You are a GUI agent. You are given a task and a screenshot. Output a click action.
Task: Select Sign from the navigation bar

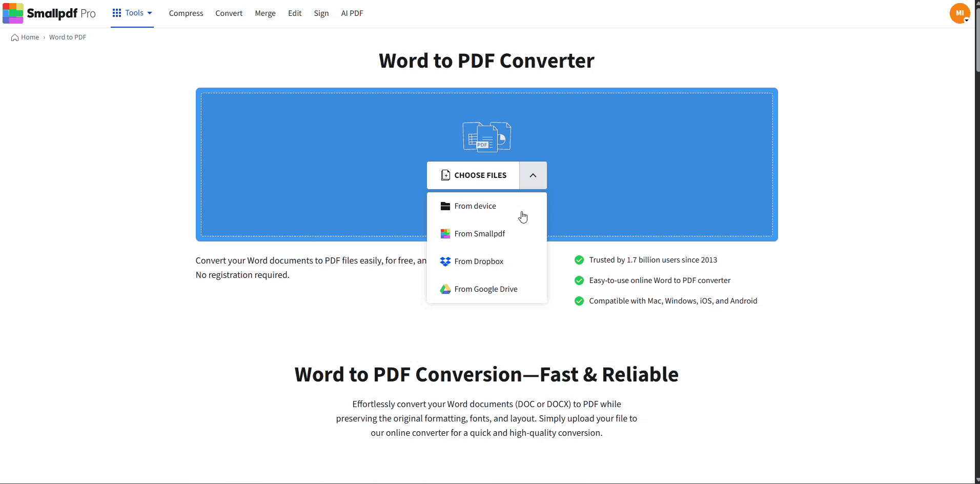[321, 13]
